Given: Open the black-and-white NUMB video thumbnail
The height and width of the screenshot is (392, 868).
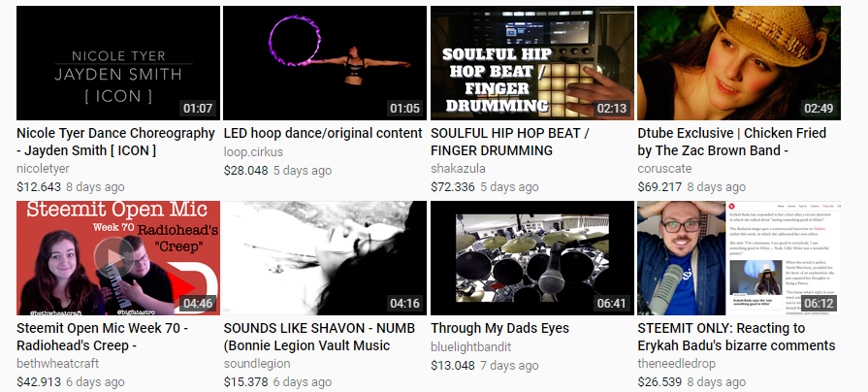Looking at the screenshot, I should click(x=325, y=258).
